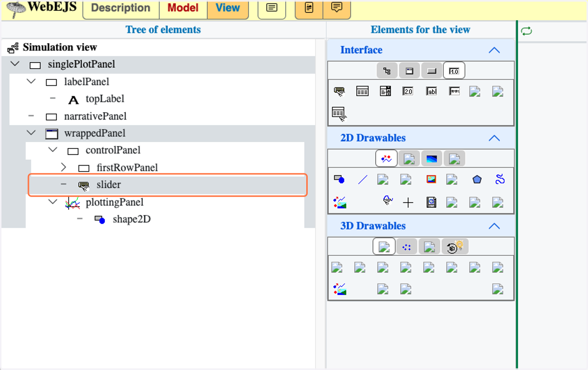Select the hand-drawn curve element in 2D Drawables
The width and height of the screenshot is (588, 370).
(388, 201)
